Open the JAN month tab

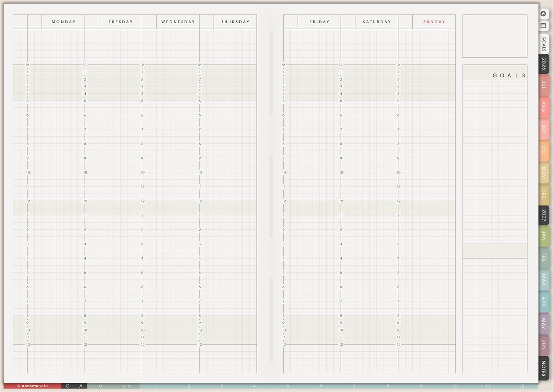pyautogui.click(x=544, y=236)
